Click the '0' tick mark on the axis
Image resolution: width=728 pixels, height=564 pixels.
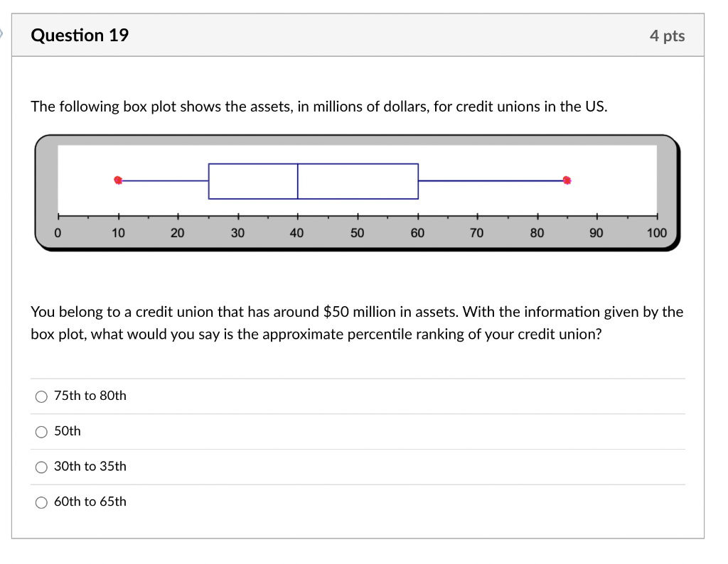tap(58, 217)
